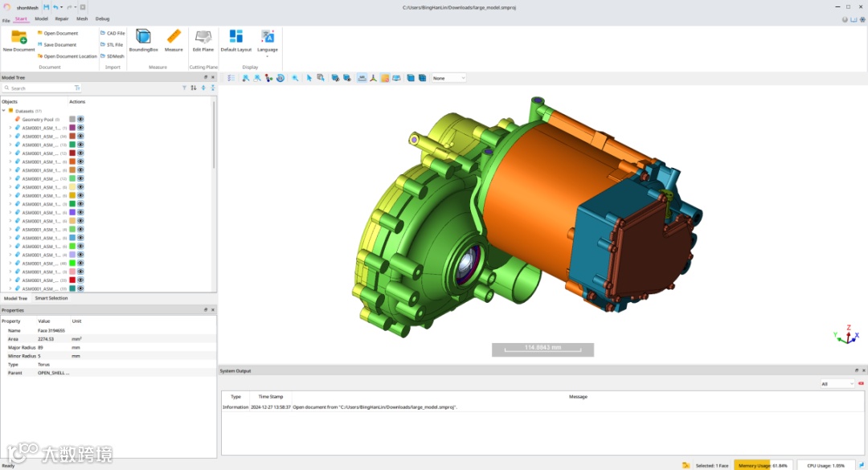Open the undo history dropdown arrow

coord(61,7)
